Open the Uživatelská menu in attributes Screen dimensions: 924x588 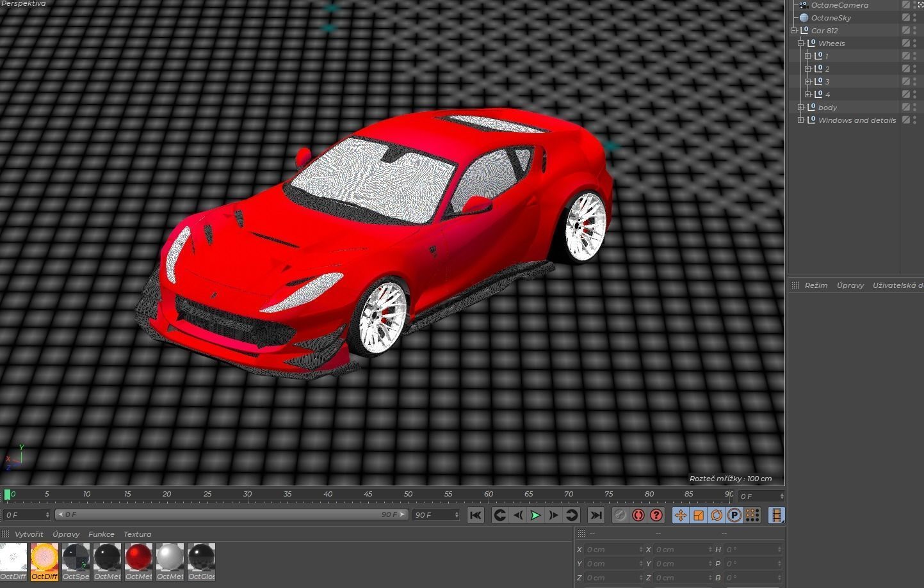click(x=898, y=285)
